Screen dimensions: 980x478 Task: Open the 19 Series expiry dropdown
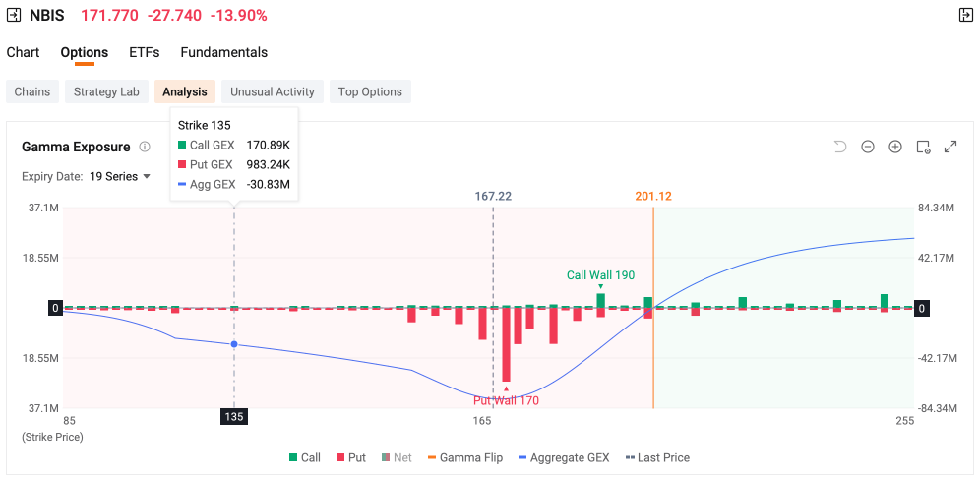point(119,176)
